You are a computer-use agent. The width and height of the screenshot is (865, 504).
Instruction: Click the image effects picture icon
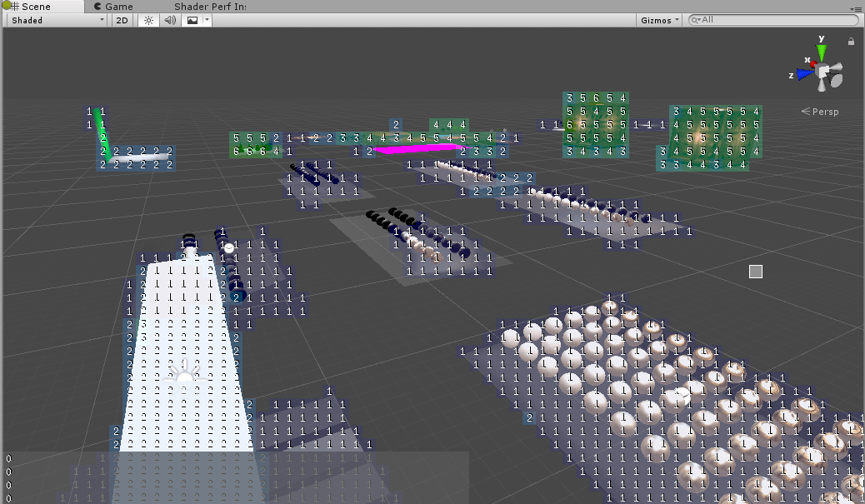192,20
